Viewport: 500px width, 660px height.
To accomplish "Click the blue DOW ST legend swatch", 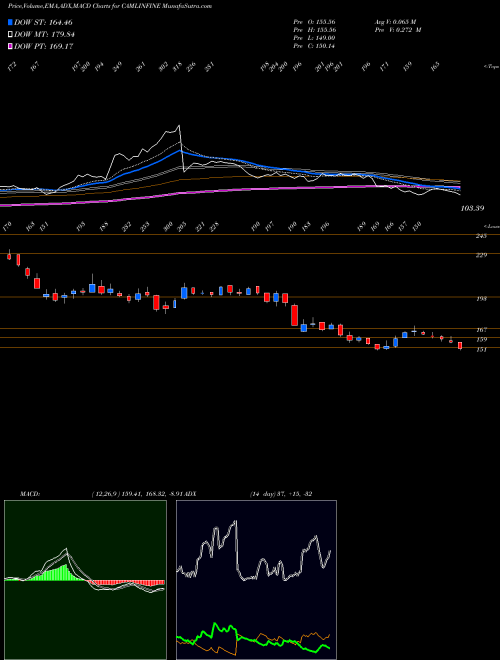I will pos(10,22).
